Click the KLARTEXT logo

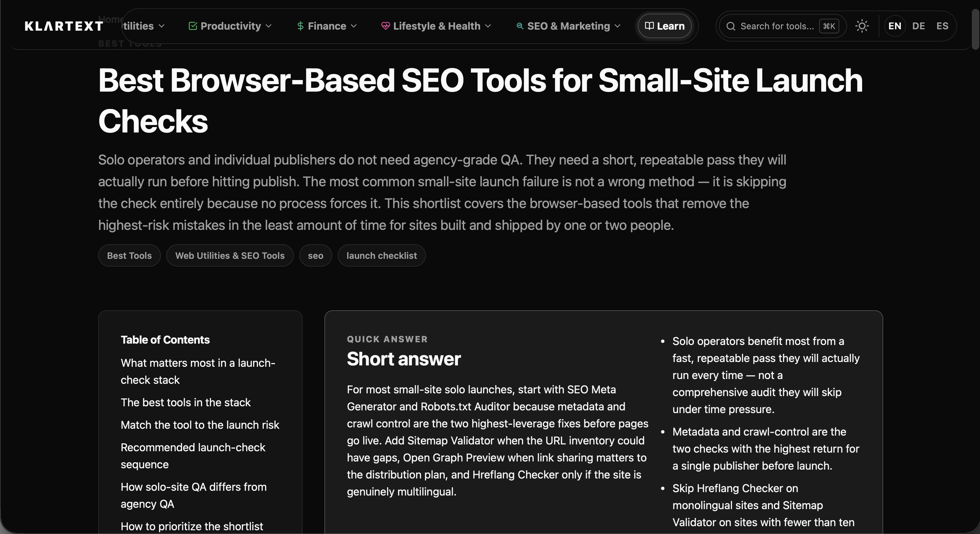[x=64, y=26]
